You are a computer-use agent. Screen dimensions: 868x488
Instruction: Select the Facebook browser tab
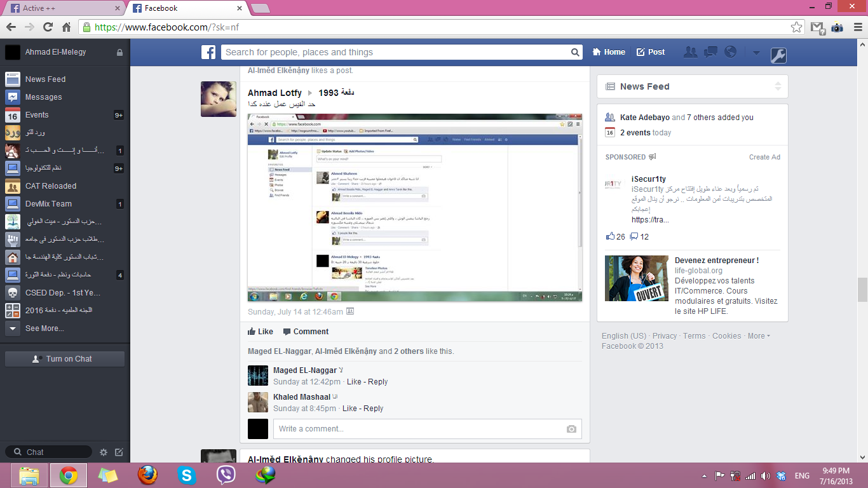188,8
